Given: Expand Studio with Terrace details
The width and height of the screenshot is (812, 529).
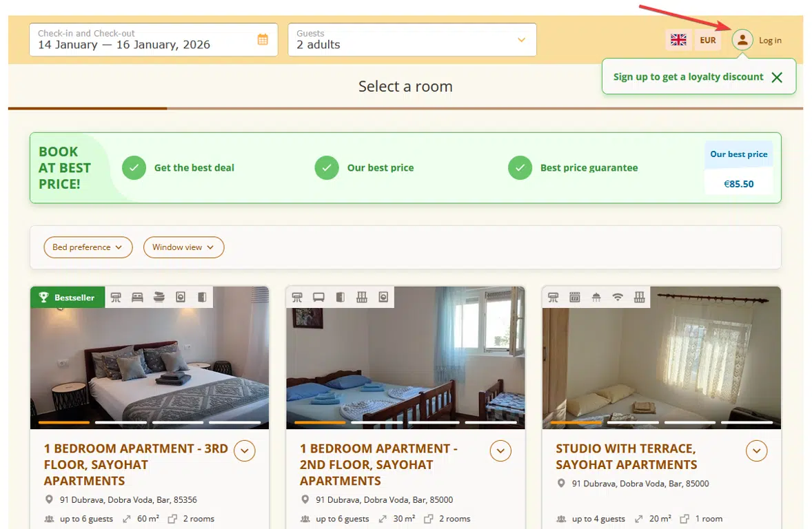Looking at the screenshot, I should coord(757,451).
